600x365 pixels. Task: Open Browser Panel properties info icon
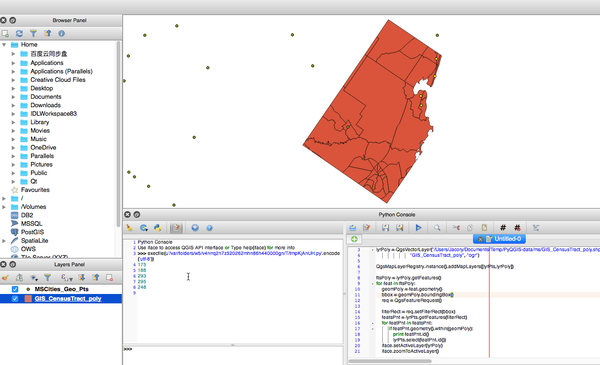tap(61, 34)
